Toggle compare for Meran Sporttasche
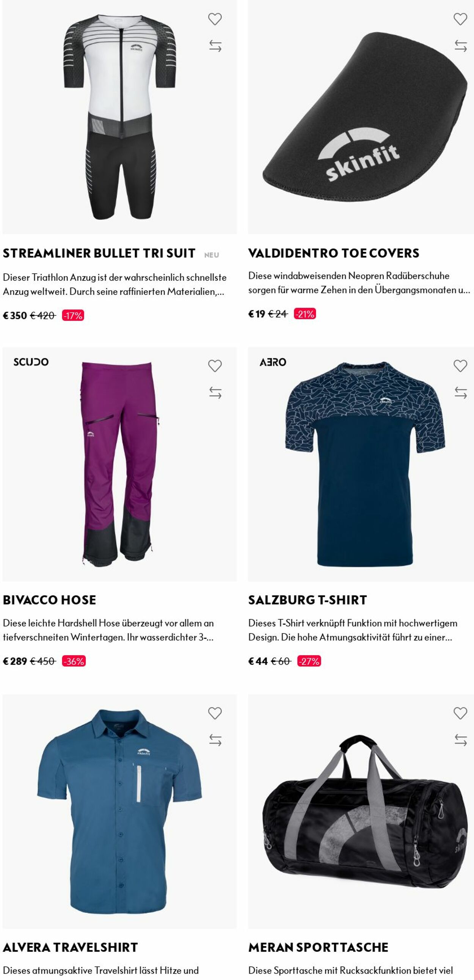The width and height of the screenshot is (474, 980). point(461,740)
